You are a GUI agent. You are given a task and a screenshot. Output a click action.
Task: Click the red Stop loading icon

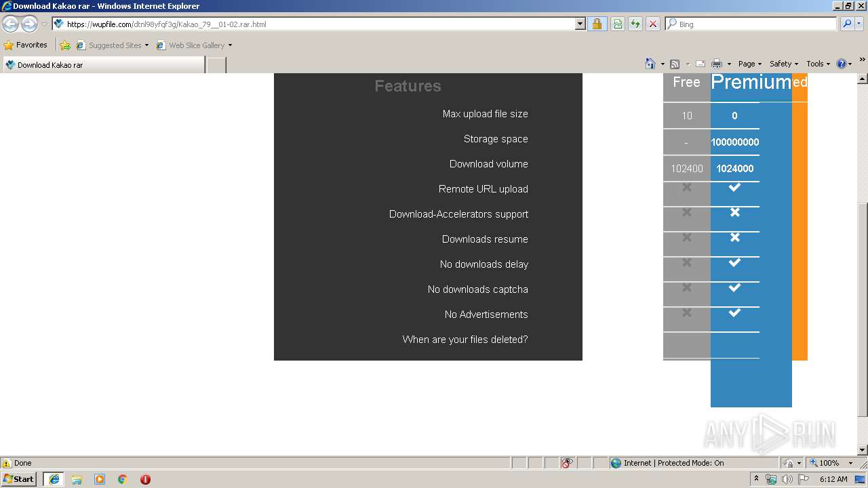pos(652,24)
